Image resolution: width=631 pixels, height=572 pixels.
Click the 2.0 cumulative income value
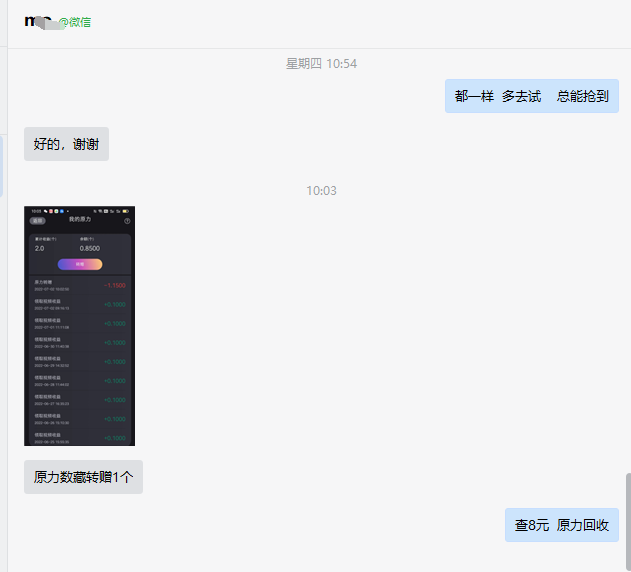40,248
